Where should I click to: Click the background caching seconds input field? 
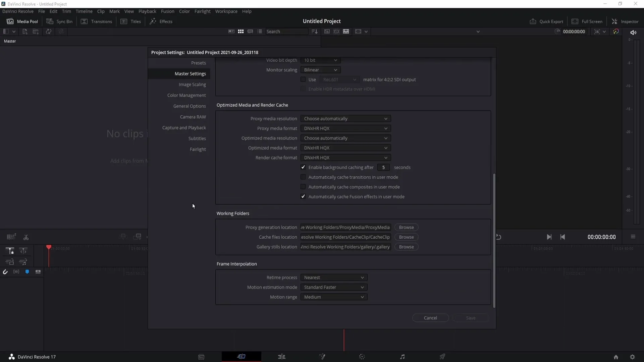[383, 167]
